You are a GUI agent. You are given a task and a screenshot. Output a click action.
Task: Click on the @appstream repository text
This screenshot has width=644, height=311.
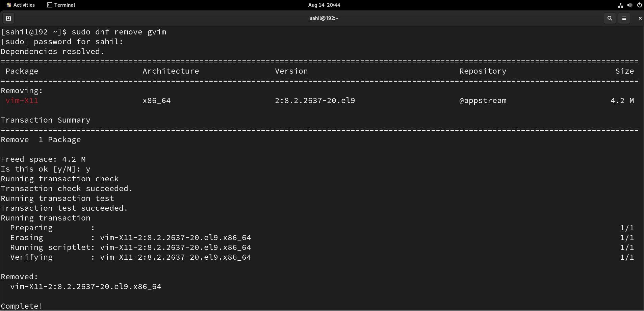tap(483, 100)
